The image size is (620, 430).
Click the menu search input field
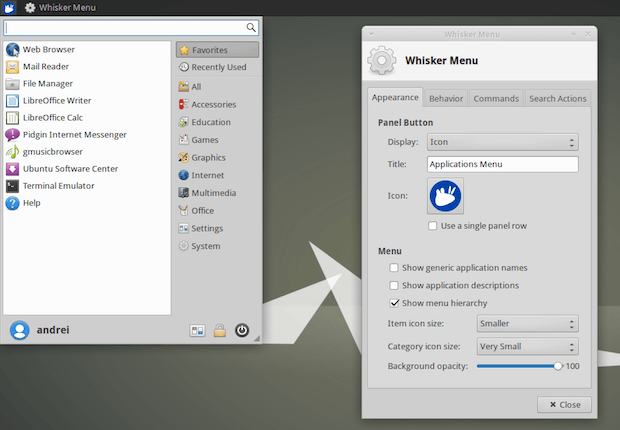(131, 27)
